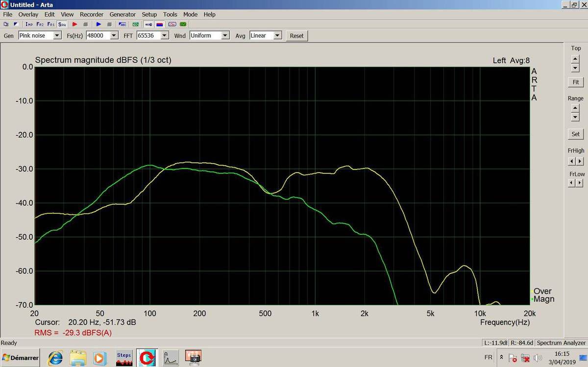Open the Generator menu
Viewport: 588px width, 367px height.
[x=122, y=15]
